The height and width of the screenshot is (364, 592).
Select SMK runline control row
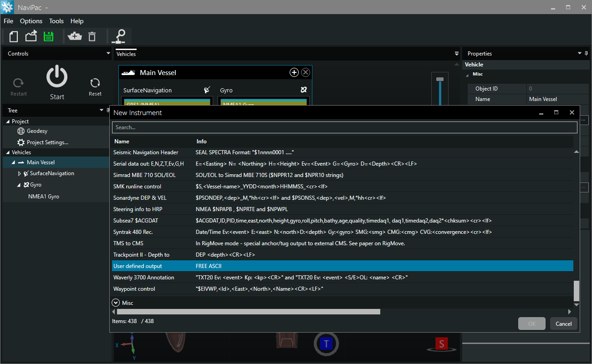342,187
